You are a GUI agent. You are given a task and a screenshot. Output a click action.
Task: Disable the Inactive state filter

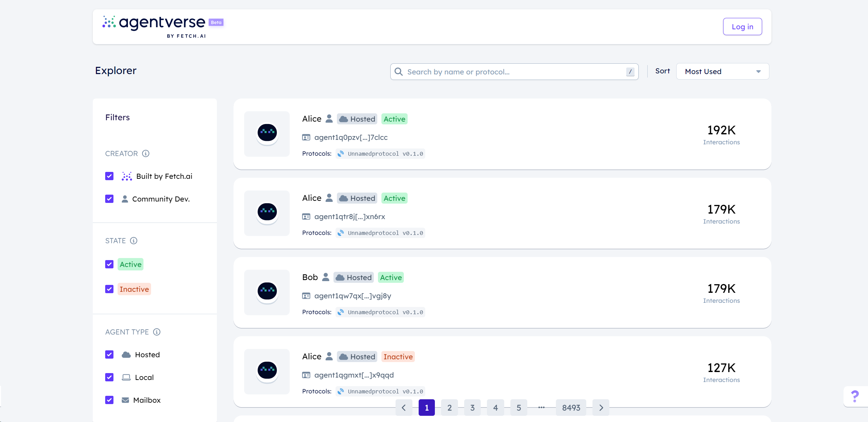tap(109, 289)
